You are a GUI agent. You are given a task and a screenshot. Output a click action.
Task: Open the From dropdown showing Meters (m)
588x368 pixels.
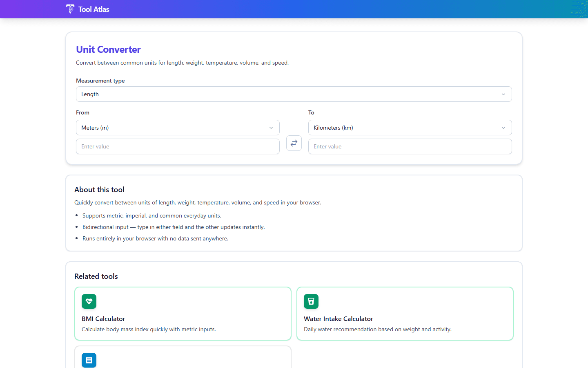[x=178, y=128]
